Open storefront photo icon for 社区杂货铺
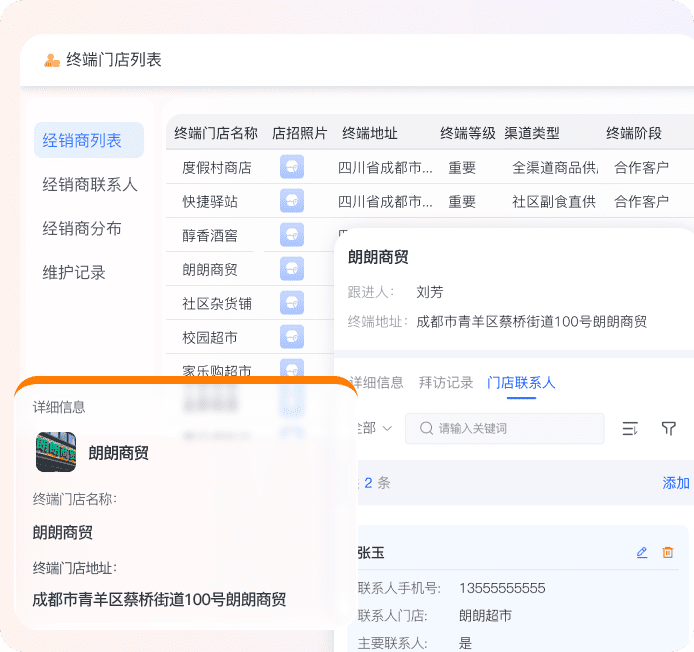 [x=292, y=303]
